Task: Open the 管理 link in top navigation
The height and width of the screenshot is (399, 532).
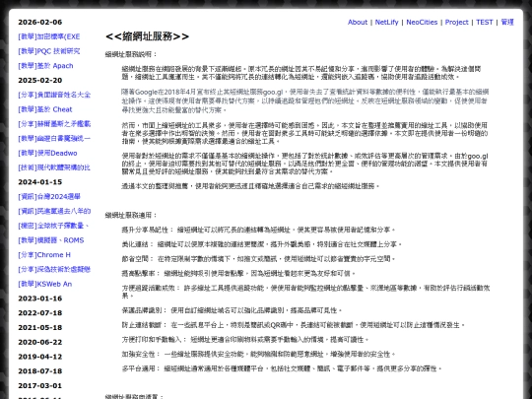Action: point(507,22)
